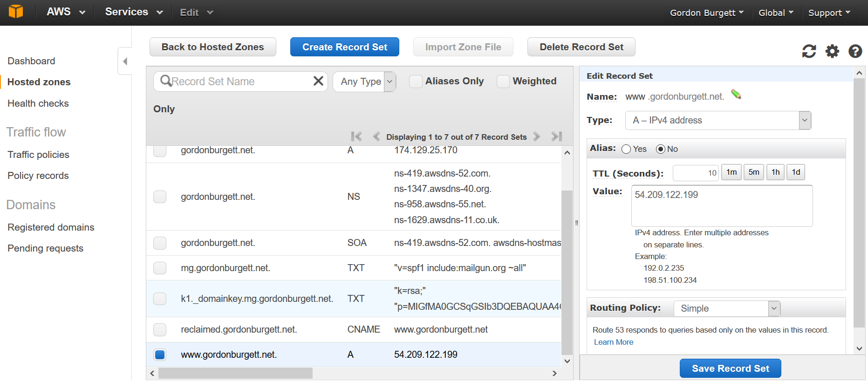The image size is (868, 382).
Task: Set TTL to 1d preset
Action: (x=796, y=172)
